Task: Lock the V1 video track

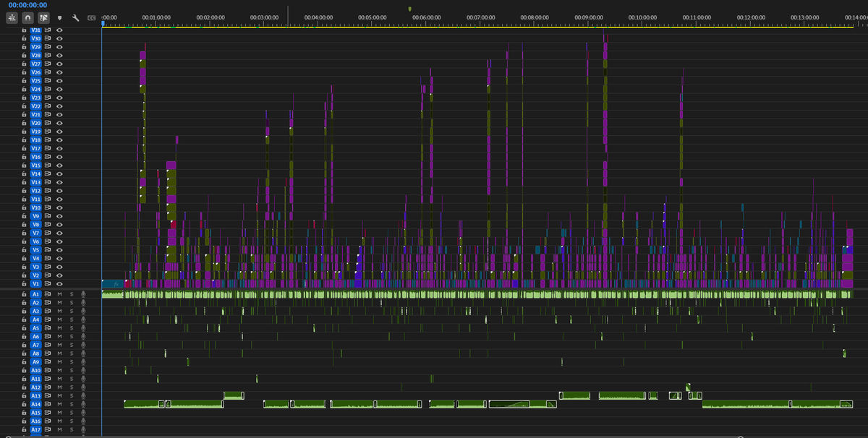Action: click(x=24, y=284)
